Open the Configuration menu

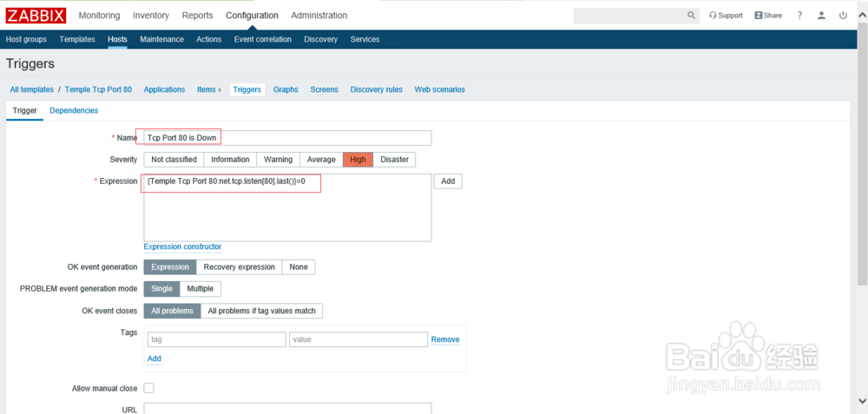pyautogui.click(x=252, y=16)
